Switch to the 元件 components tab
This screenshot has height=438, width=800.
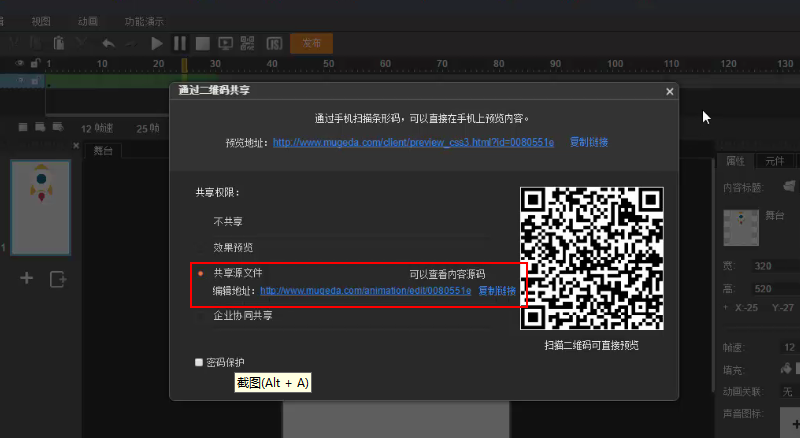coord(774,161)
